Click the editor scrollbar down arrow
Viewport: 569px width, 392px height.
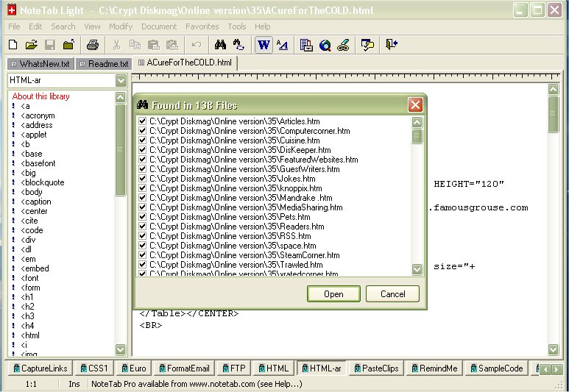click(x=553, y=349)
